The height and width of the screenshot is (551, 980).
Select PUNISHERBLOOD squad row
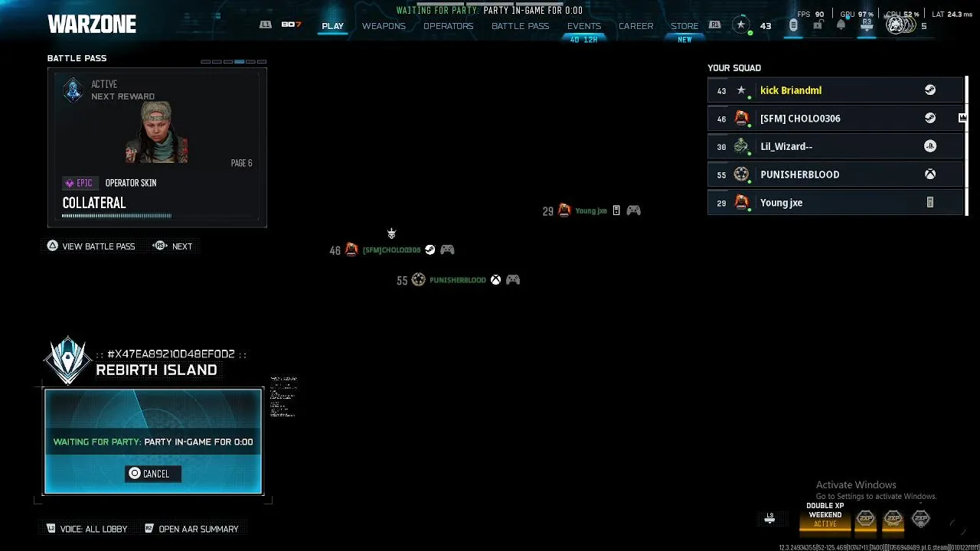pos(835,174)
